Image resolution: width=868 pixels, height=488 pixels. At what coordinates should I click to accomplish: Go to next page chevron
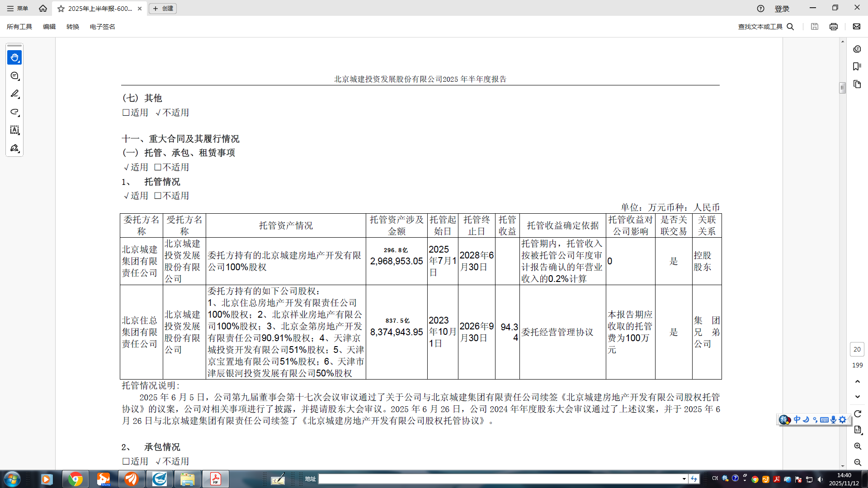[x=857, y=397]
